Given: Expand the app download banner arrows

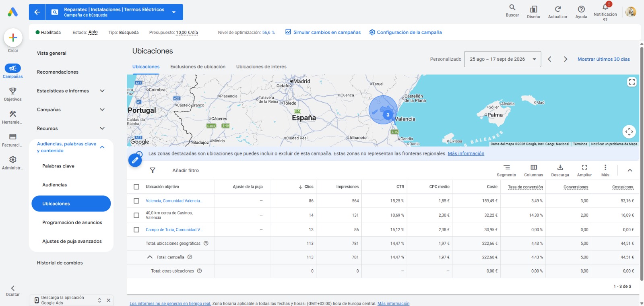Looking at the screenshot, I should (99, 300).
